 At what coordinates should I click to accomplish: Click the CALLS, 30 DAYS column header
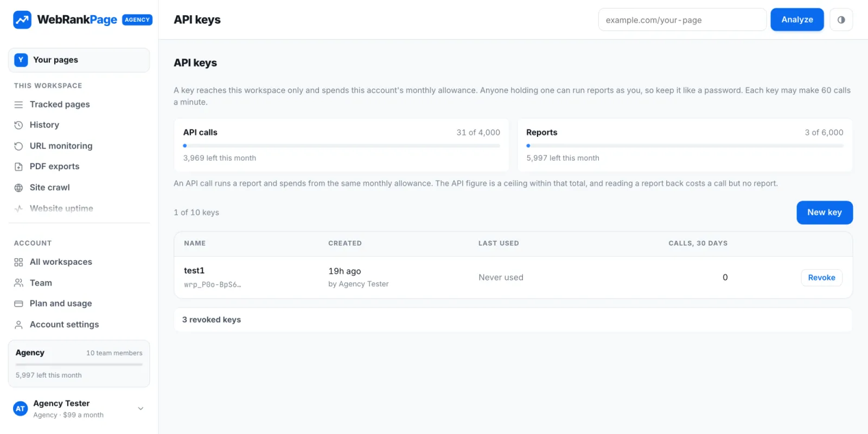pyautogui.click(x=698, y=243)
